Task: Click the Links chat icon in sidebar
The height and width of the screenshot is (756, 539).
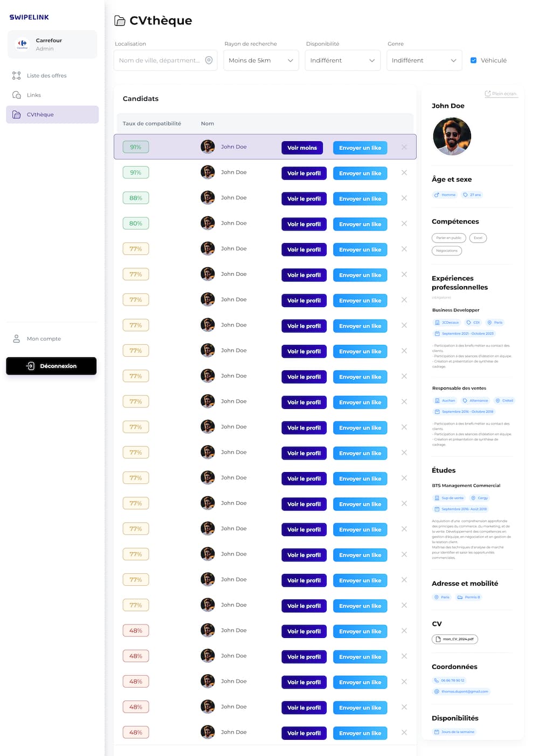Action: (x=17, y=95)
